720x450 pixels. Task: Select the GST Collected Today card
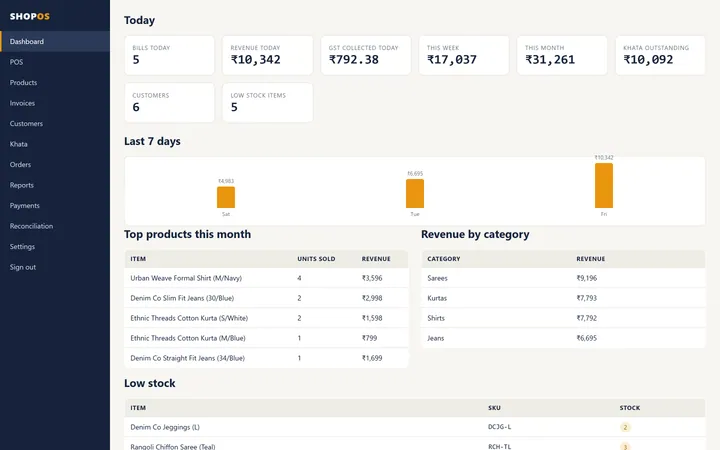[366, 55]
